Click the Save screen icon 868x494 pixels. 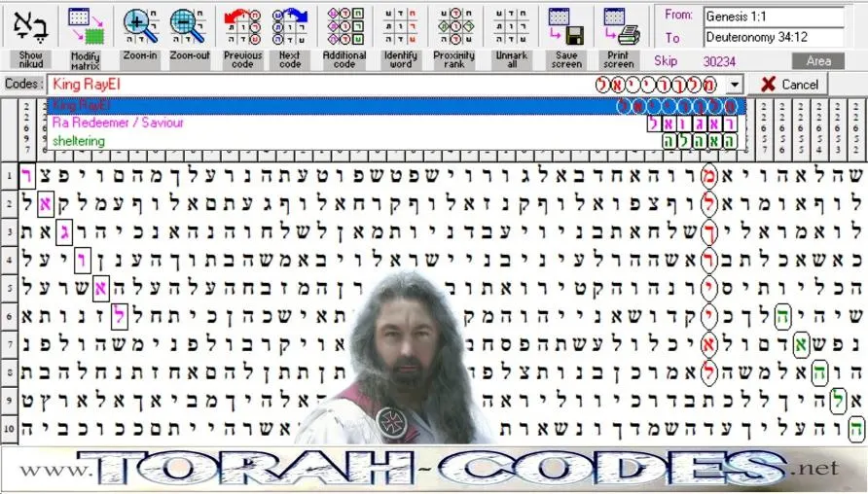(565, 26)
